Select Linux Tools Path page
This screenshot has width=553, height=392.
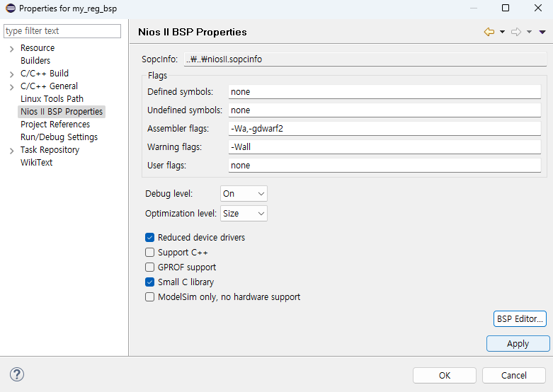tap(52, 98)
